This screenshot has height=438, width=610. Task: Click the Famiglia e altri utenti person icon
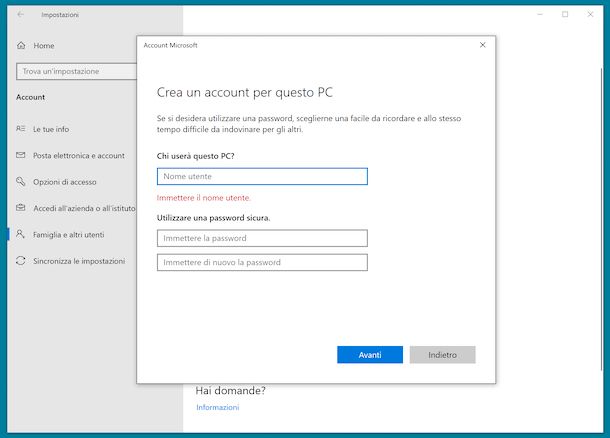[21, 234]
